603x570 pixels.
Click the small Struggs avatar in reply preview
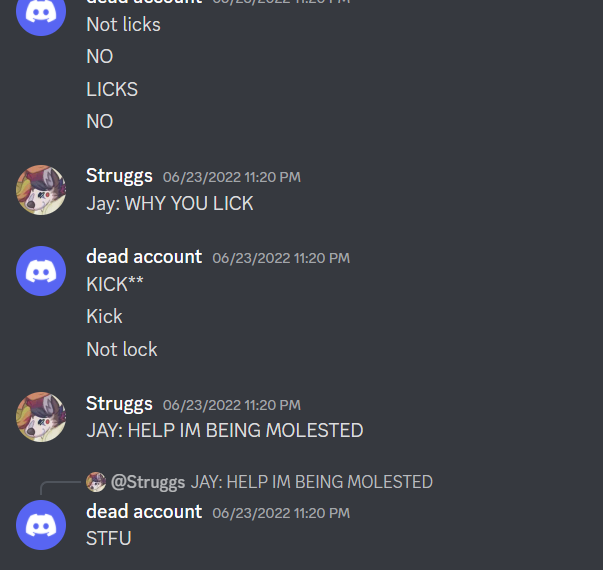tap(96, 482)
